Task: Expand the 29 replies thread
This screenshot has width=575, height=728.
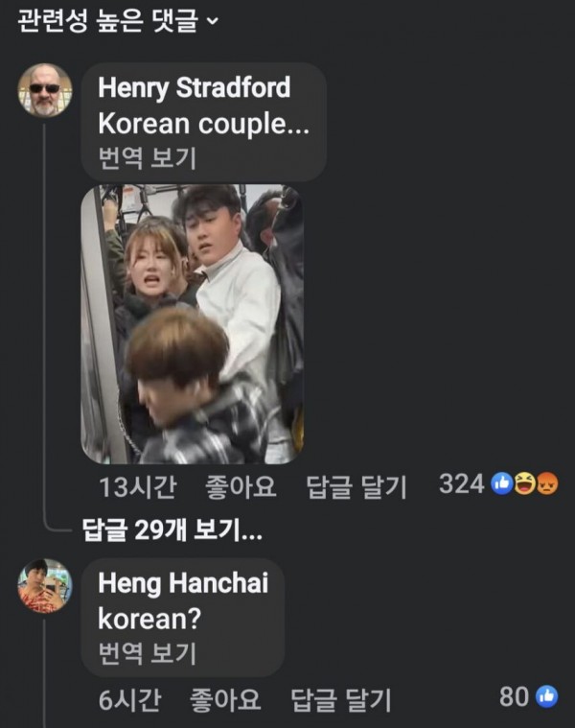Action: coord(172,529)
